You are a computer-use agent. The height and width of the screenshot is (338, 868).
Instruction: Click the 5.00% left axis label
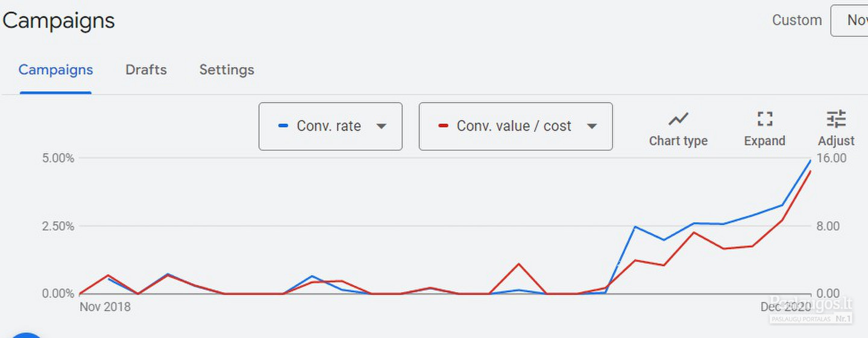(x=57, y=158)
